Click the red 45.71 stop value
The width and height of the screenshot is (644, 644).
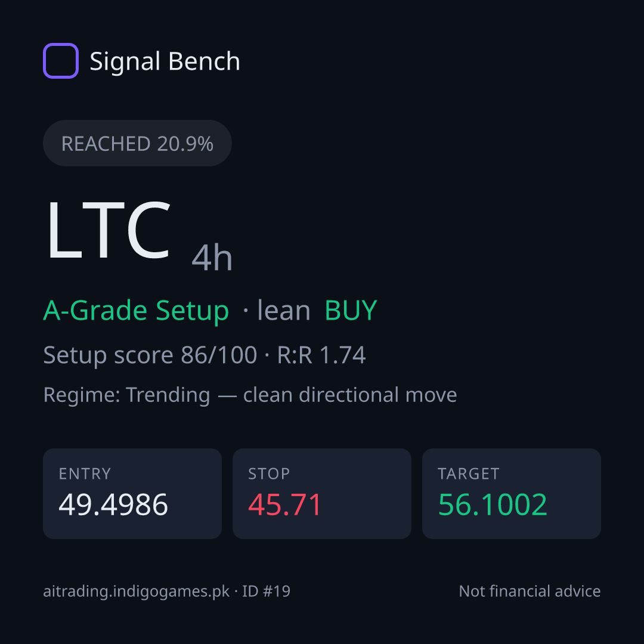pyautogui.click(x=285, y=505)
